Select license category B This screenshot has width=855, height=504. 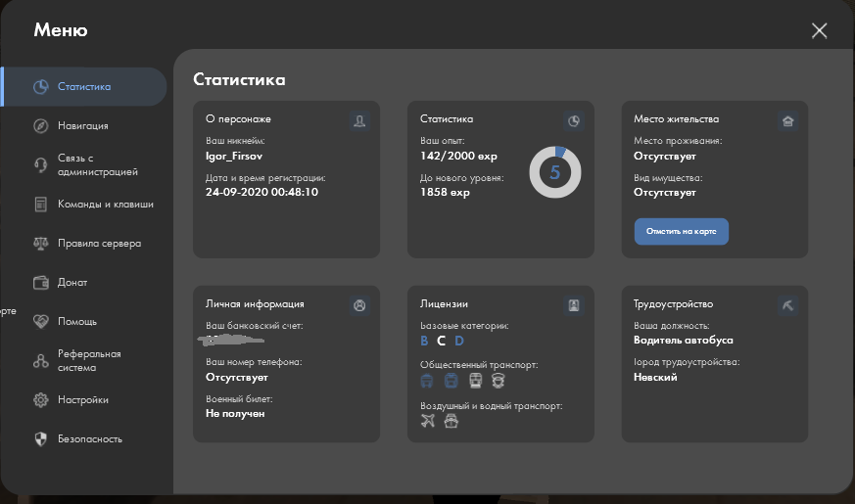424,341
